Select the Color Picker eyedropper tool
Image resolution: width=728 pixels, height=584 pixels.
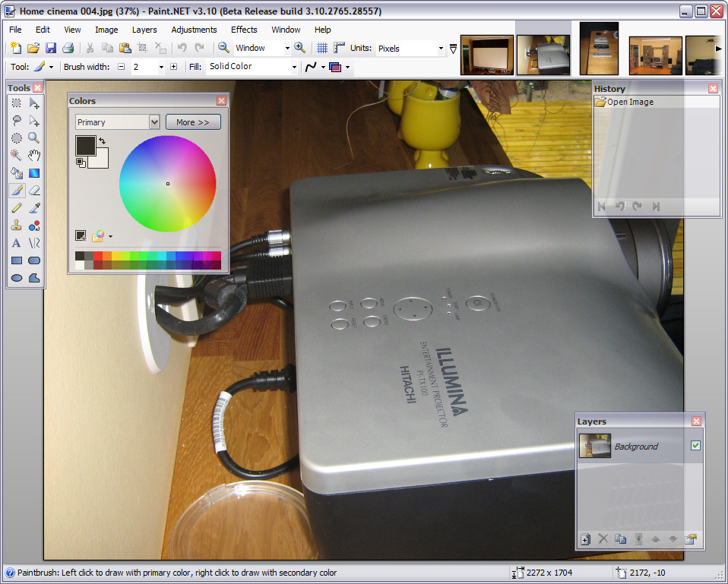34,208
